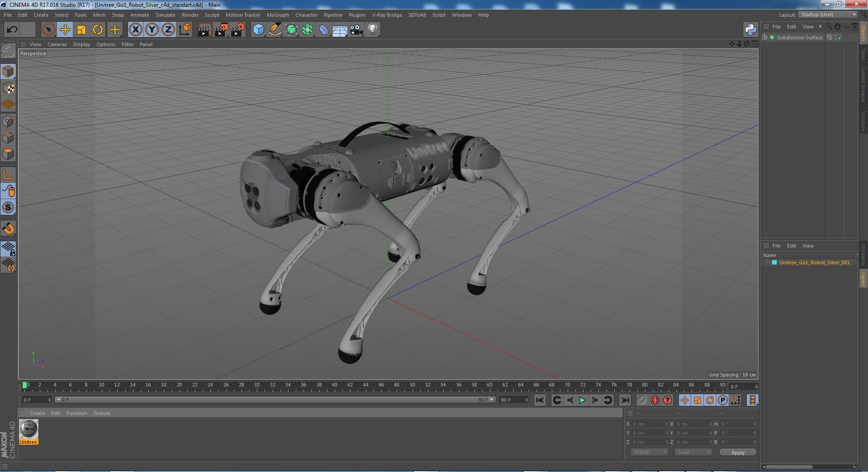868x472 pixels.
Task: Select the Live Selection tool
Action: [x=48, y=30]
